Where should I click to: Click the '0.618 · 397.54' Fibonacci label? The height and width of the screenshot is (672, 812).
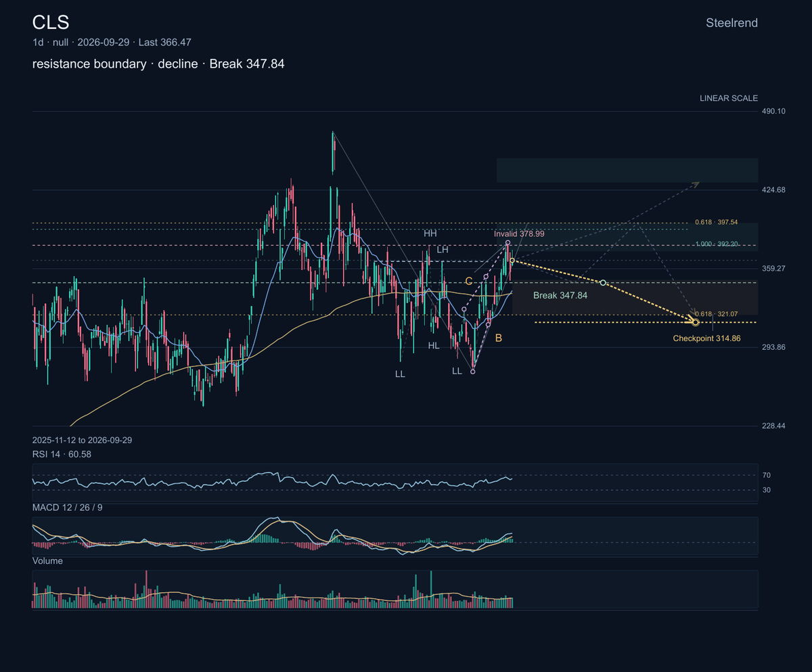[x=716, y=222]
